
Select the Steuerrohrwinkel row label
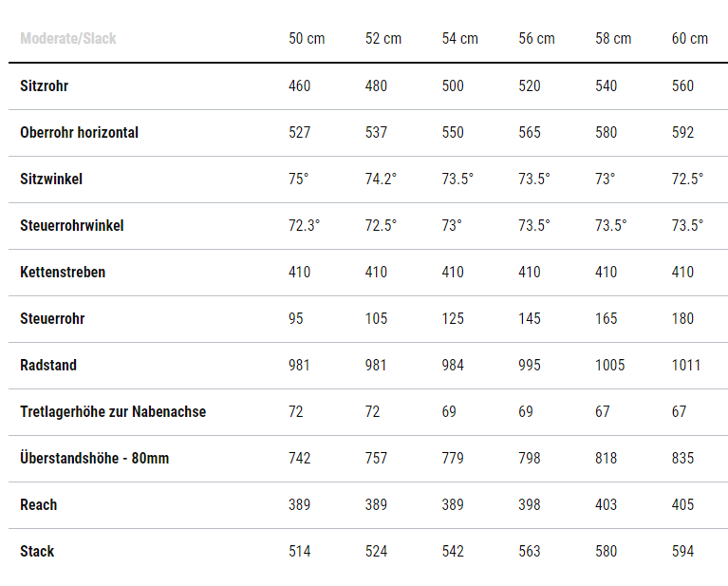pyautogui.click(x=72, y=226)
